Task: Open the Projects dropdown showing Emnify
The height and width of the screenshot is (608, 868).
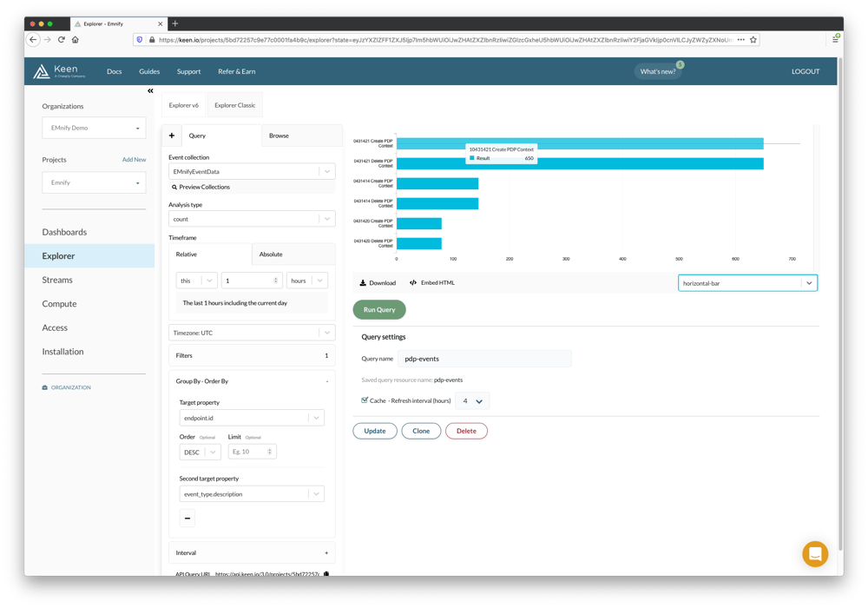Action: [x=94, y=182]
